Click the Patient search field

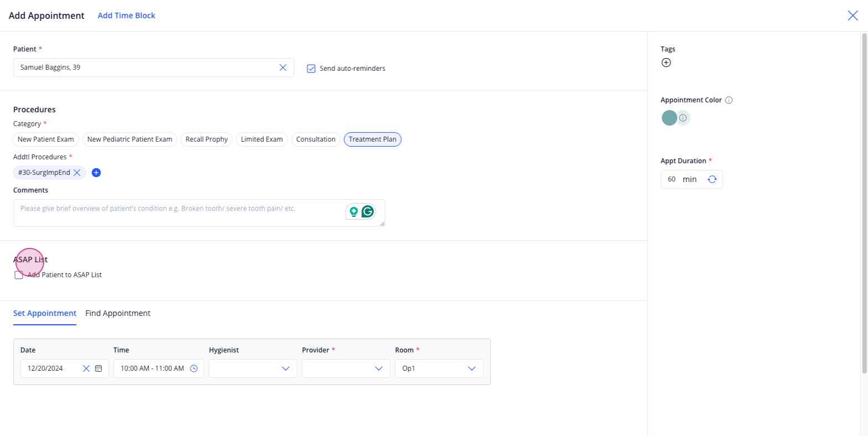[x=154, y=68]
